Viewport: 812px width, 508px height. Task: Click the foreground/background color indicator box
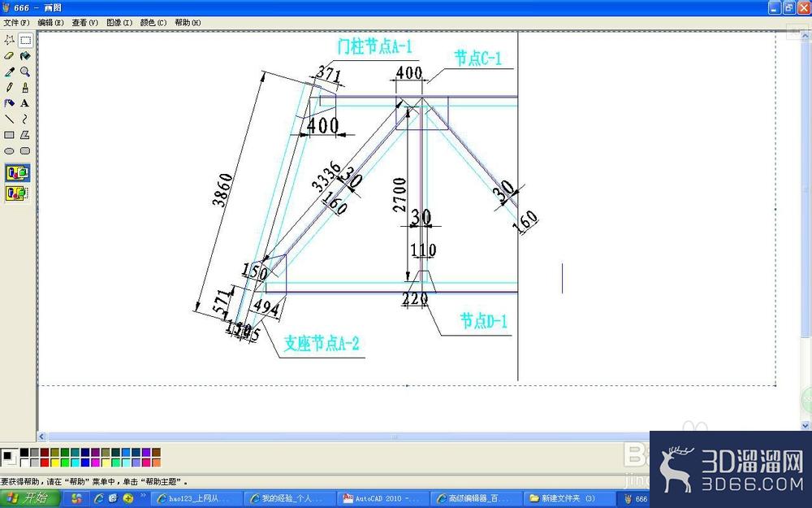coord(9,458)
